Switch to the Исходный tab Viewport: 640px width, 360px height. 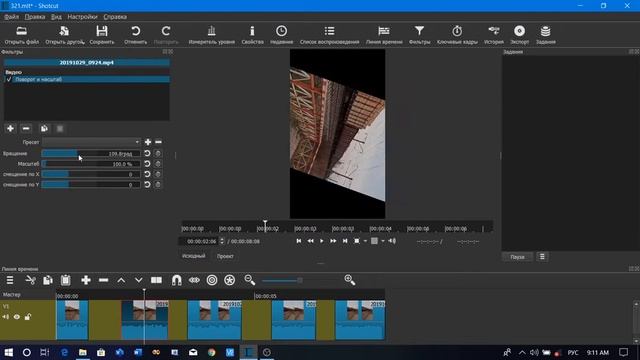193,256
